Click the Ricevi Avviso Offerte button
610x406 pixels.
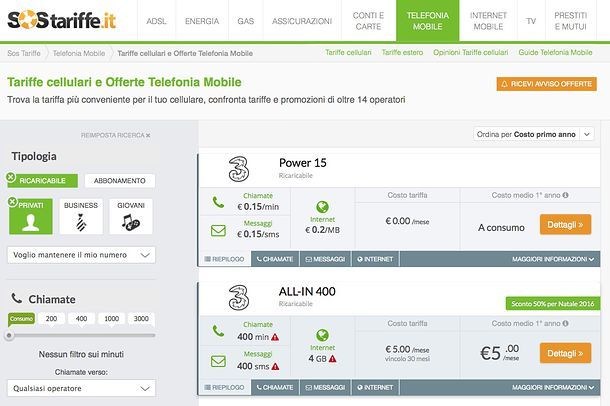[547, 84]
